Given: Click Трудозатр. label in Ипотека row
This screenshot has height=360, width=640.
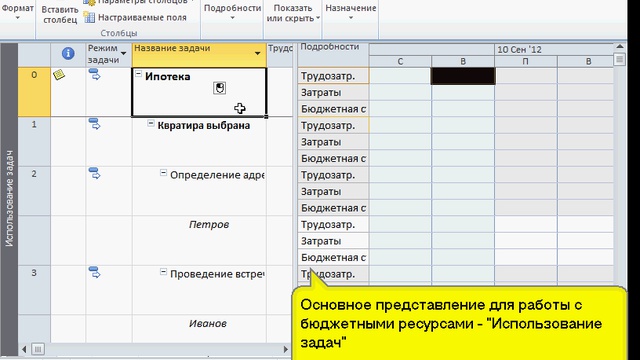Looking at the screenshot, I should click(x=333, y=76).
